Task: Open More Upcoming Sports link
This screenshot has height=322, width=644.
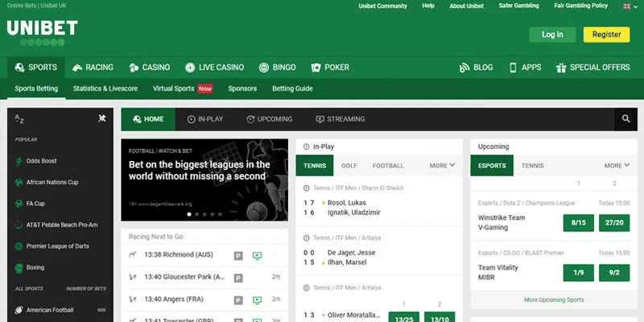Action: tap(554, 299)
